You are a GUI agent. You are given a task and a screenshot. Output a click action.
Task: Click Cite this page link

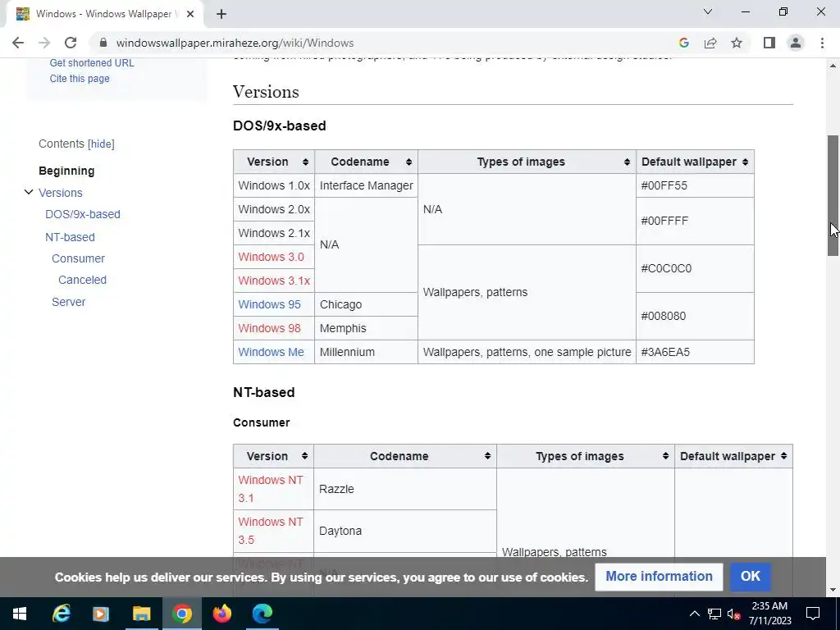[x=80, y=78]
